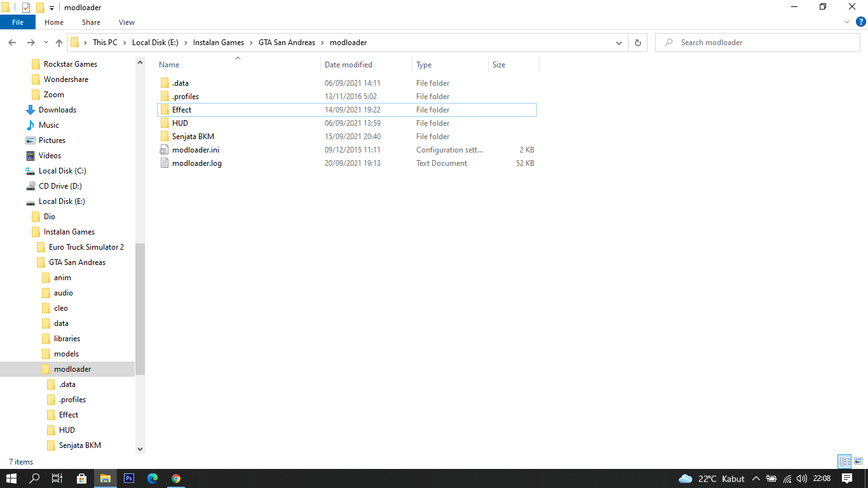Image resolution: width=868 pixels, height=488 pixels.
Task: Switch to Large icons view layout button
Action: click(858, 462)
